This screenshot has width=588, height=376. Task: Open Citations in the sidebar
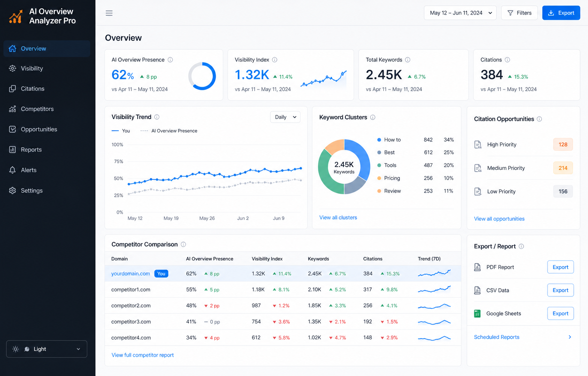[x=47, y=89]
